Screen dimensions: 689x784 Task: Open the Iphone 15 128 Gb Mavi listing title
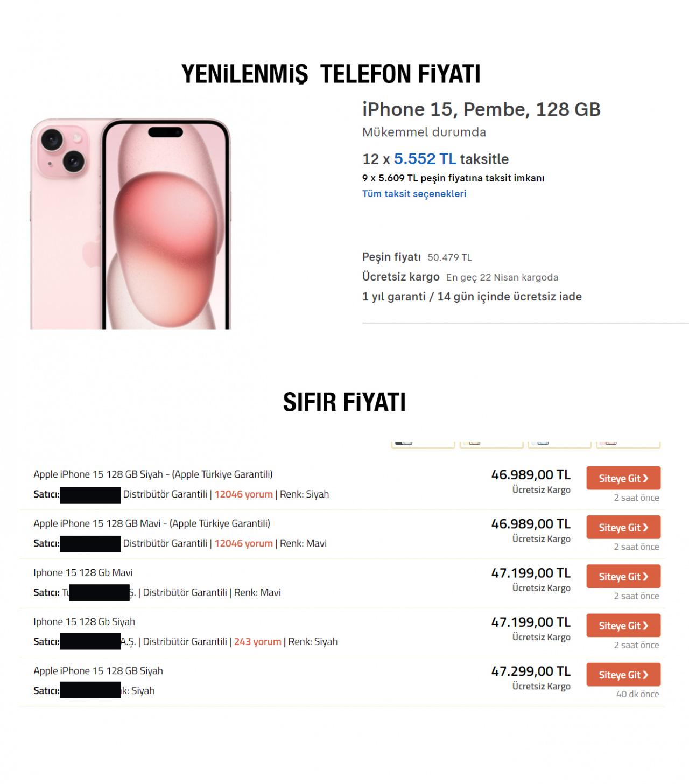[x=83, y=572]
